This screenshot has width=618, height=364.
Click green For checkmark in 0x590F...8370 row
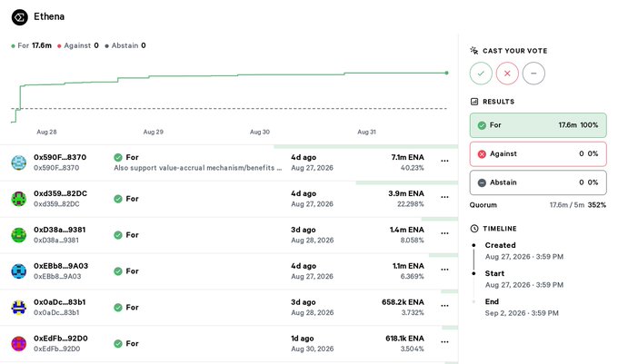(118, 157)
